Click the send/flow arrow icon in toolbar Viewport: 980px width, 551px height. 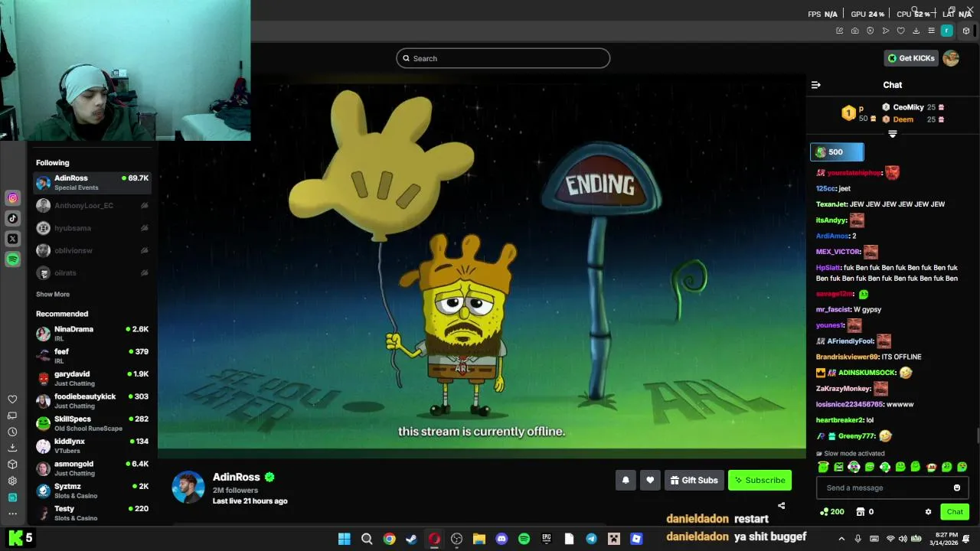[886, 31]
